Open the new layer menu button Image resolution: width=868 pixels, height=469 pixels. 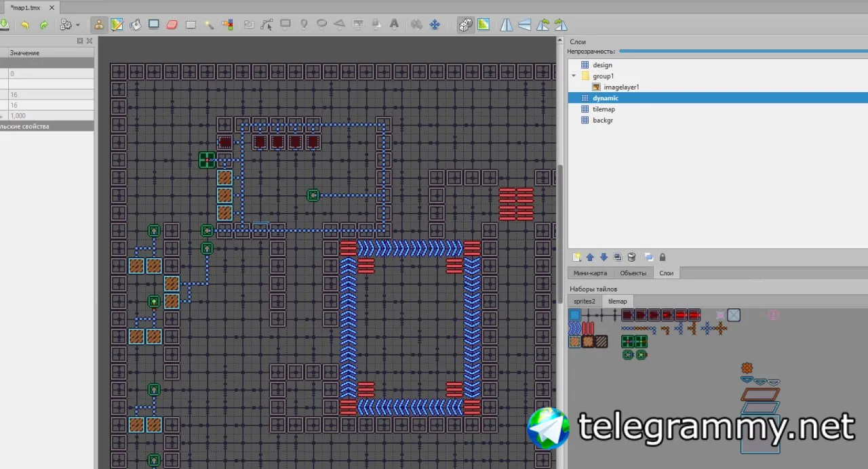(x=576, y=258)
